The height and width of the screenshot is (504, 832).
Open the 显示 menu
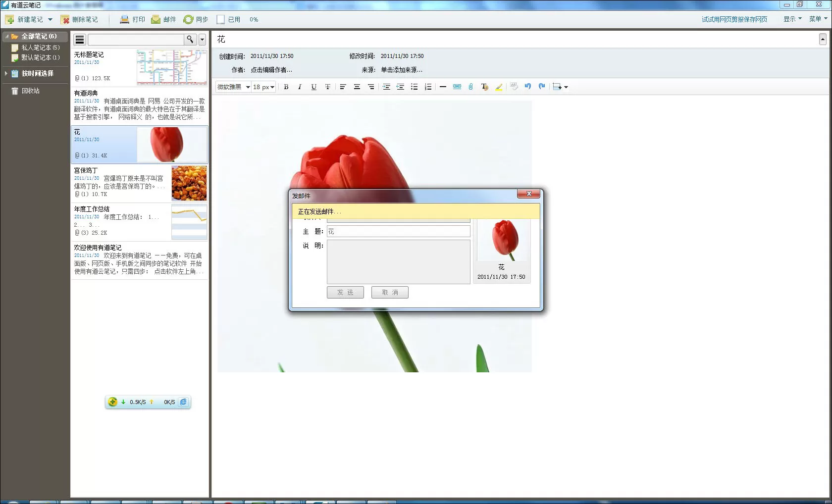(792, 19)
